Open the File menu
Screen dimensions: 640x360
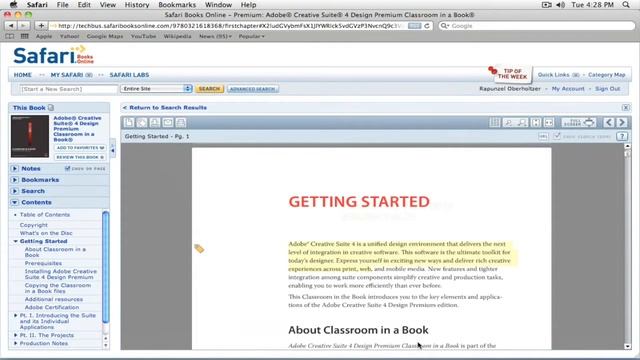point(62,5)
